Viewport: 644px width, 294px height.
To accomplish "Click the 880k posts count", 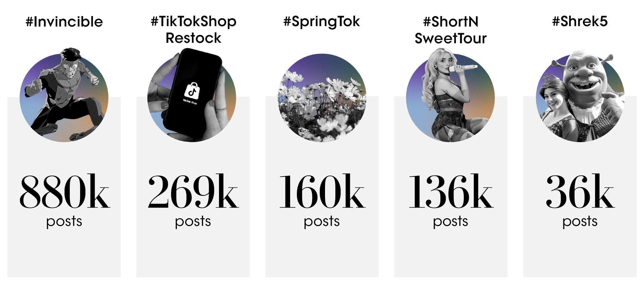I will click(x=64, y=191).
